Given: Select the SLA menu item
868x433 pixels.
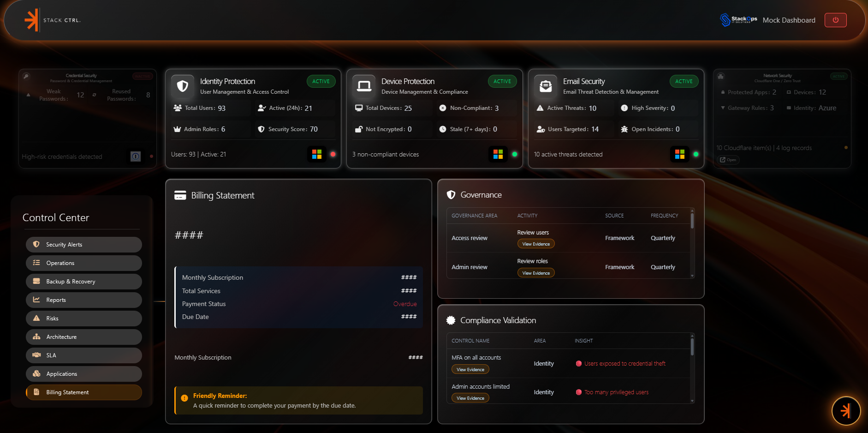Looking at the screenshot, I should [x=84, y=355].
